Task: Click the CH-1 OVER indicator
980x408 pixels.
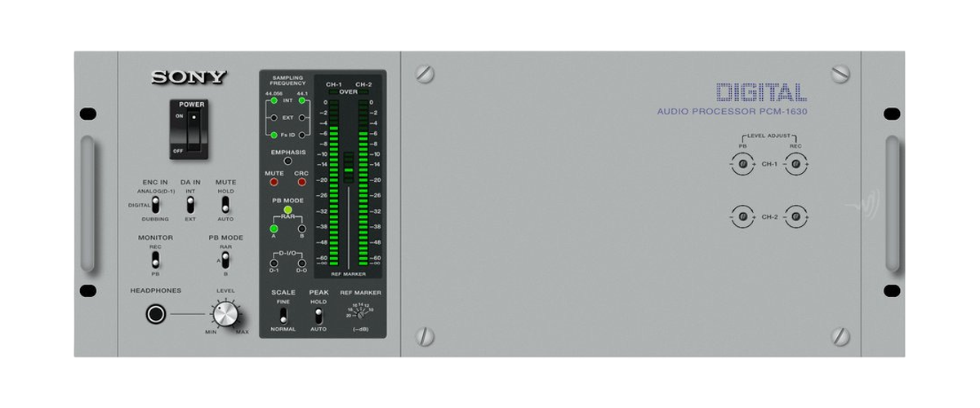Action: [x=334, y=93]
